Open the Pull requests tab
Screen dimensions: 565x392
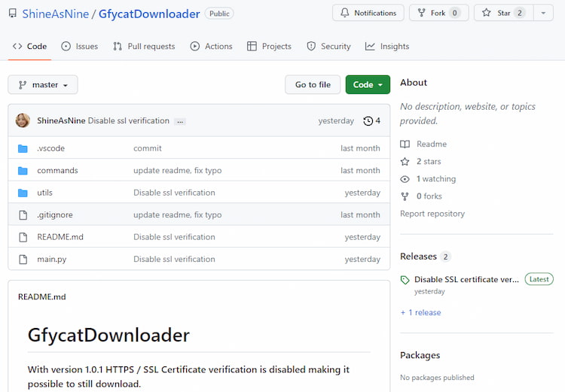pos(144,47)
